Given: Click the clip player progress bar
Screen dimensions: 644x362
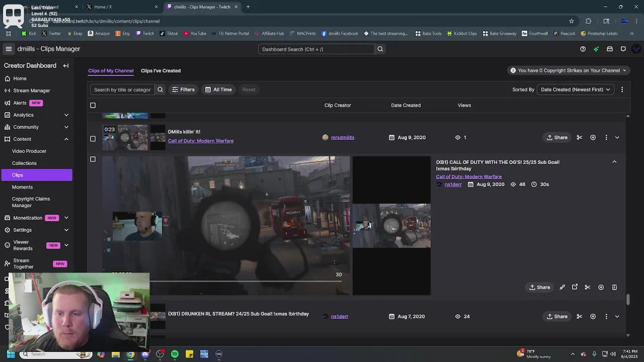Looking at the screenshot, I should coord(226,281).
